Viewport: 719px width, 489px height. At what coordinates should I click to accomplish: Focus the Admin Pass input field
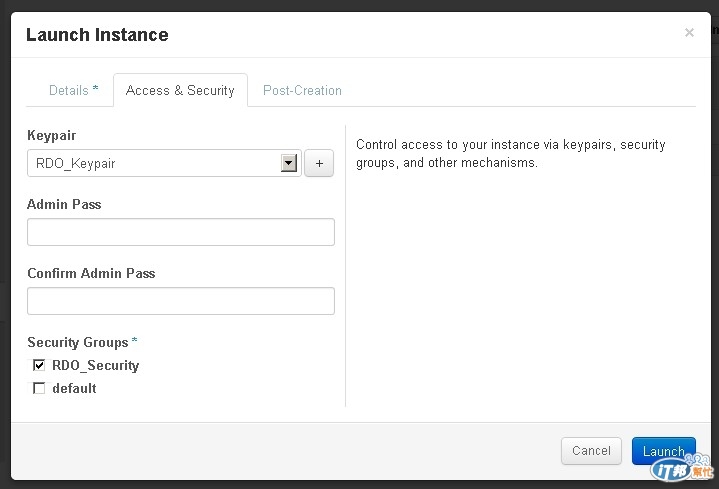point(180,232)
